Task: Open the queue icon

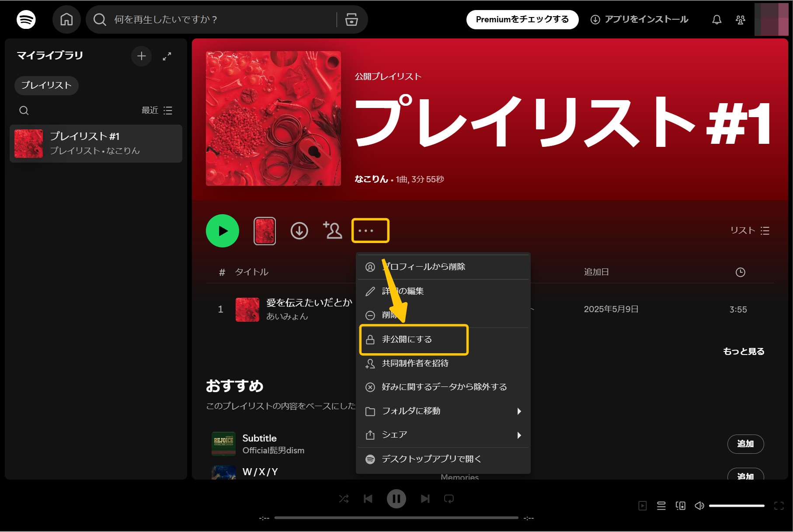Action: point(661,506)
